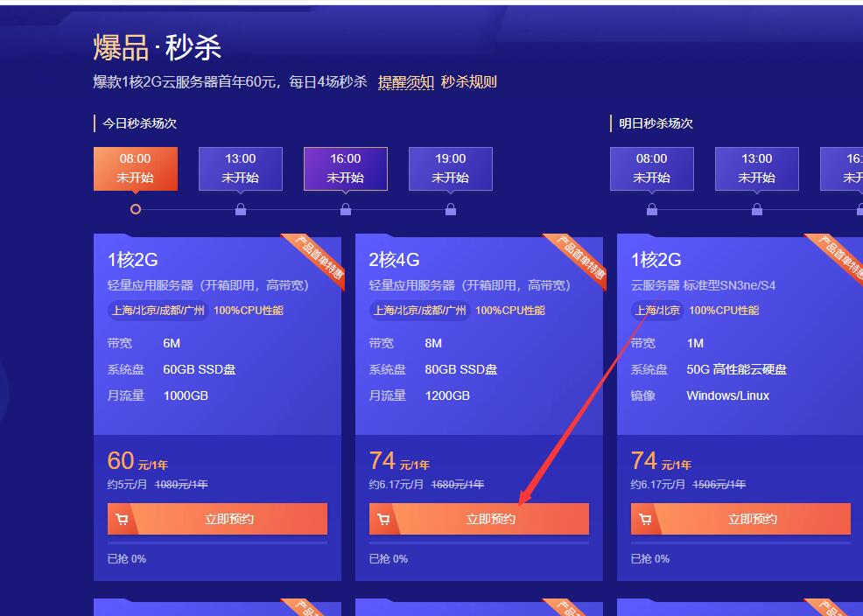Select today's 08:00 flash sale session
863x616 pixels.
point(136,168)
